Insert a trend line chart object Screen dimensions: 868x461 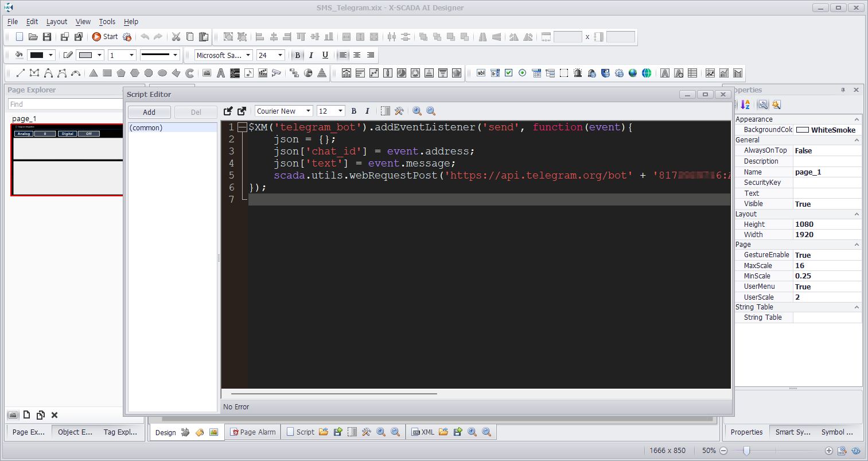coord(710,73)
